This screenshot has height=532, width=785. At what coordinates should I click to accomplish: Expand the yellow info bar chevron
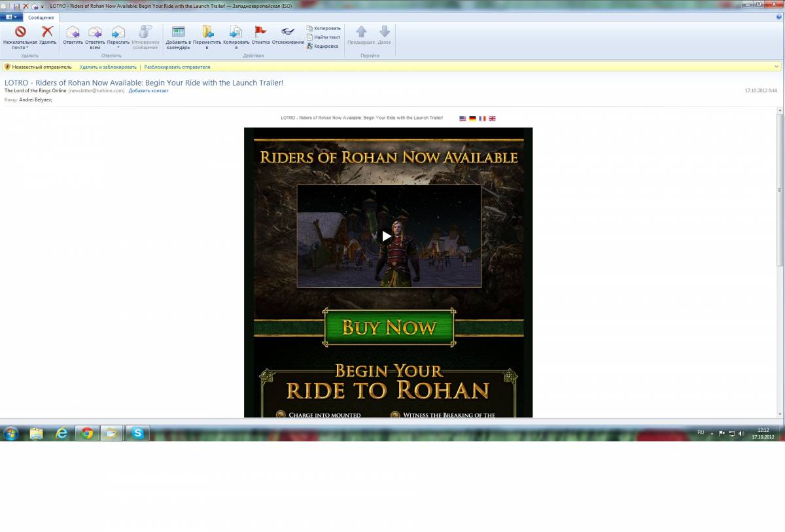(776, 67)
